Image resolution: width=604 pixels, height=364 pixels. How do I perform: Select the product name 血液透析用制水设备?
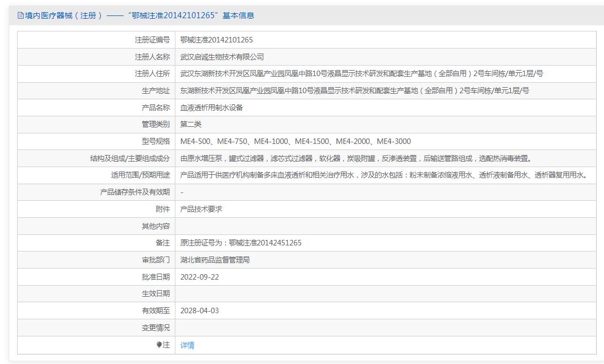(211, 108)
